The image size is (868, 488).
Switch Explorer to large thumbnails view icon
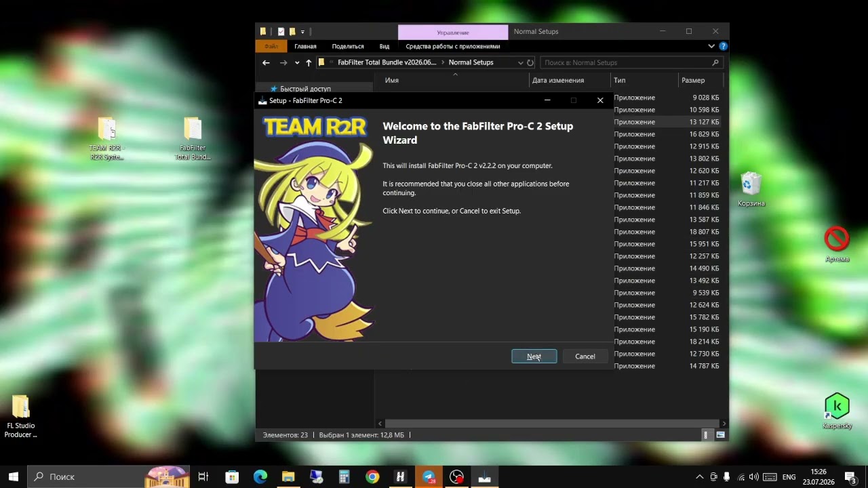[720, 435]
